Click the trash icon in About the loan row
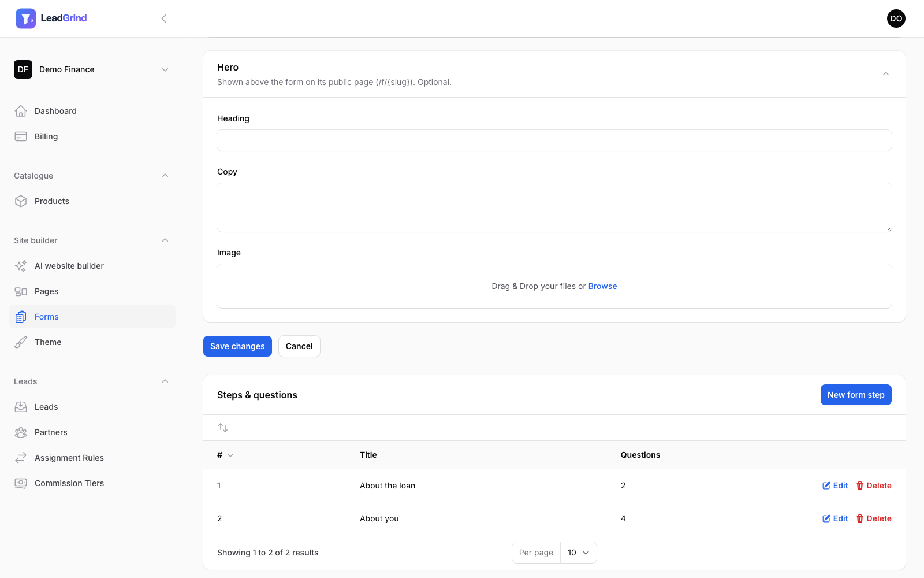The image size is (924, 578). (x=860, y=486)
